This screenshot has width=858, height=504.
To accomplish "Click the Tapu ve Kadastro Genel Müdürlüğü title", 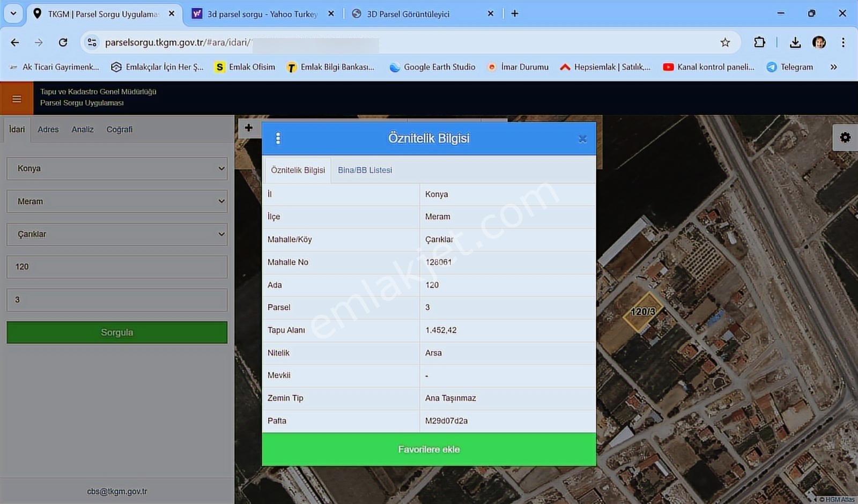I will (98, 92).
